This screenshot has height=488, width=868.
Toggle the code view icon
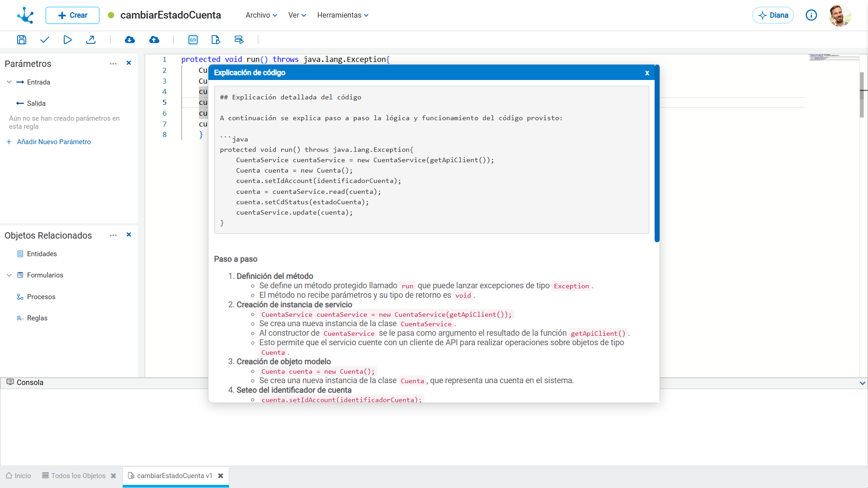193,40
